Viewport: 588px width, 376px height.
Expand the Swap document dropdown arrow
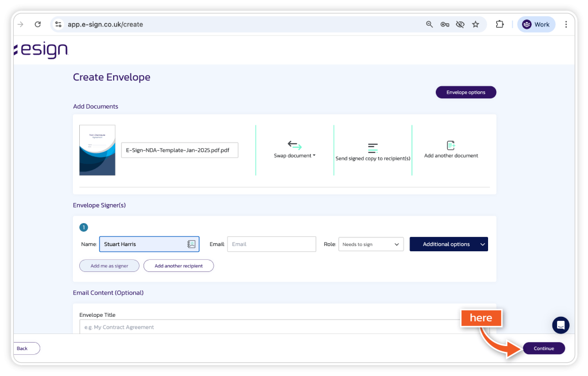tap(314, 156)
